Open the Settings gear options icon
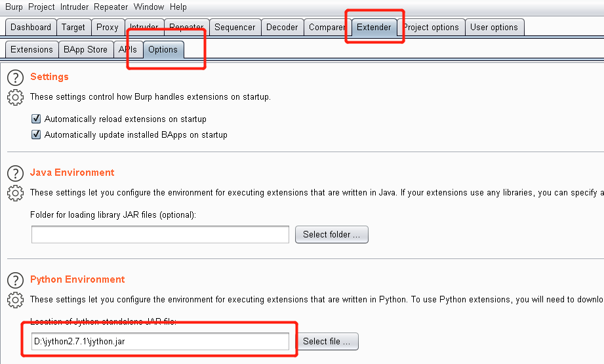 (15, 97)
